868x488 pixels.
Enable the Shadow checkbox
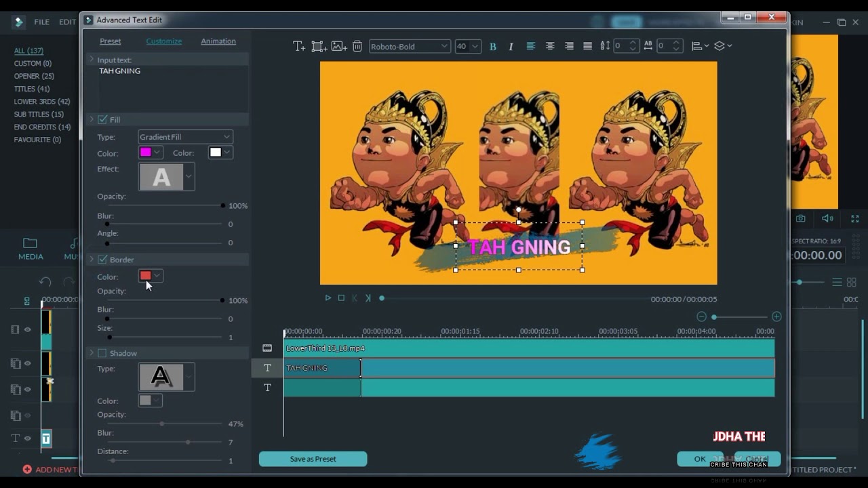coord(102,353)
